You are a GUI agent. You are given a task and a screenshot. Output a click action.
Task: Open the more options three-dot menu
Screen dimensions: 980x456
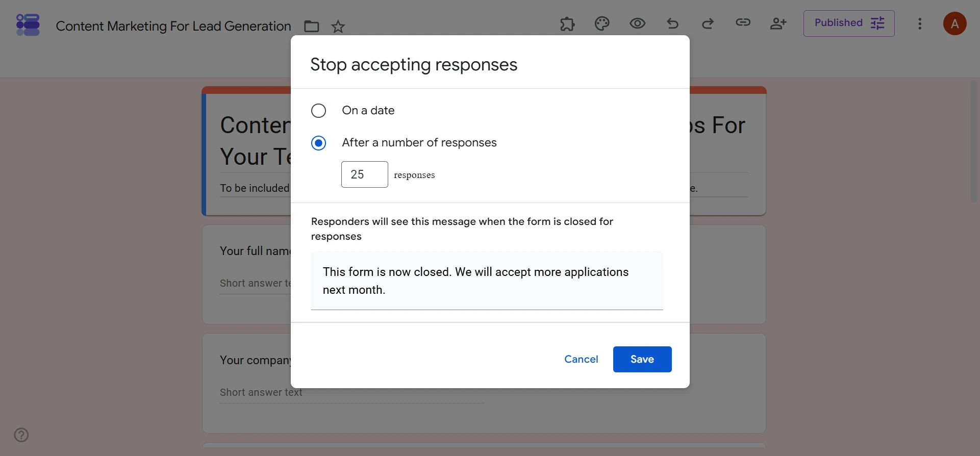click(920, 24)
